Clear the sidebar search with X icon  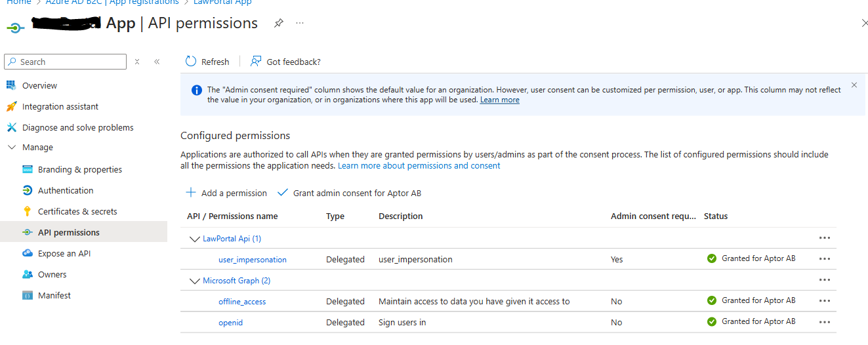(x=137, y=62)
